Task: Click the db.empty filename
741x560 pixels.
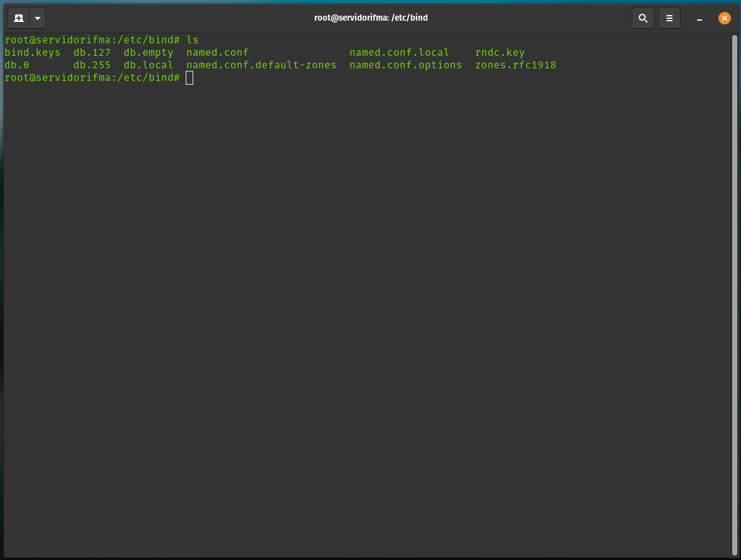Action: click(x=148, y=52)
